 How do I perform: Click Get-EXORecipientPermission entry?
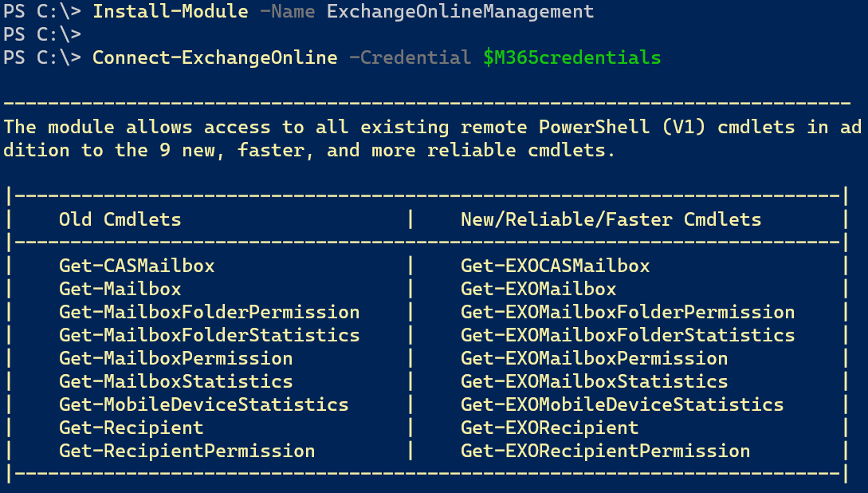pyautogui.click(x=605, y=451)
